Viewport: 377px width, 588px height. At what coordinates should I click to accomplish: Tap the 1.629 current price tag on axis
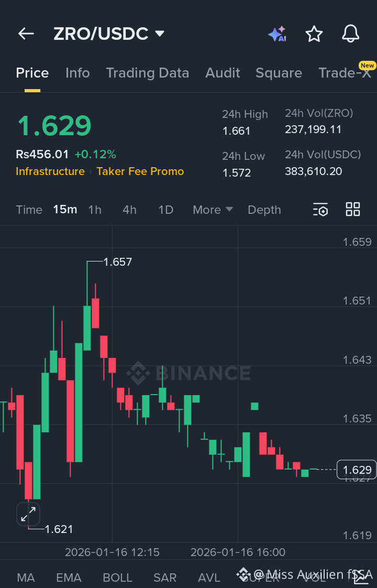(x=357, y=470)
